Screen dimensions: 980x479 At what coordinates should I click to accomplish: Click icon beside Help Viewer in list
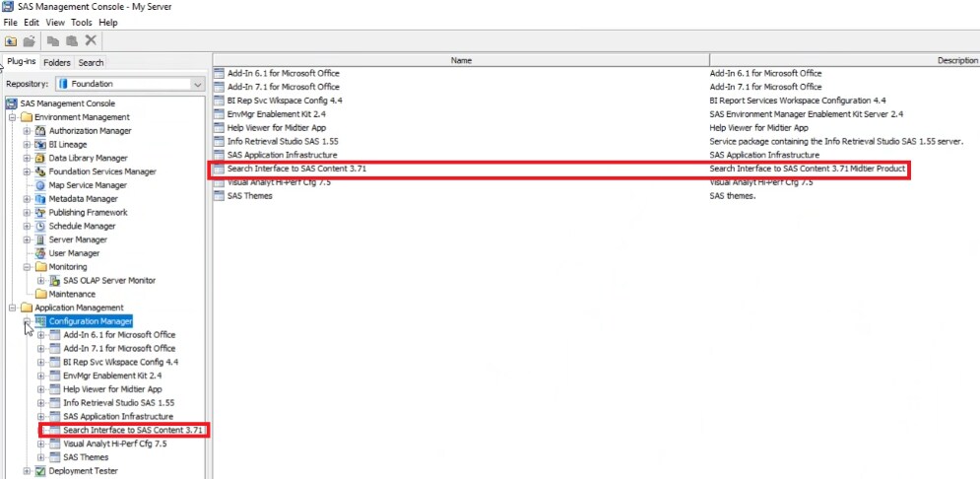pos(219,127)
